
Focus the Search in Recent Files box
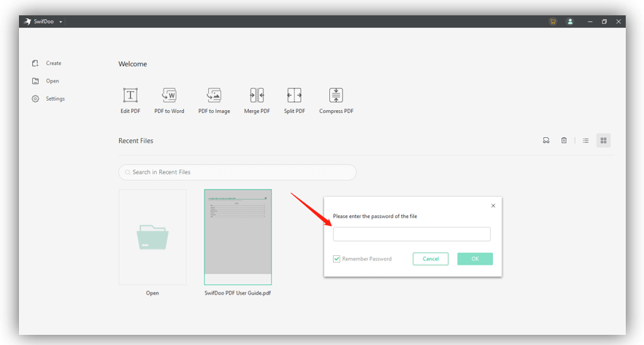[x=237, y=172]
